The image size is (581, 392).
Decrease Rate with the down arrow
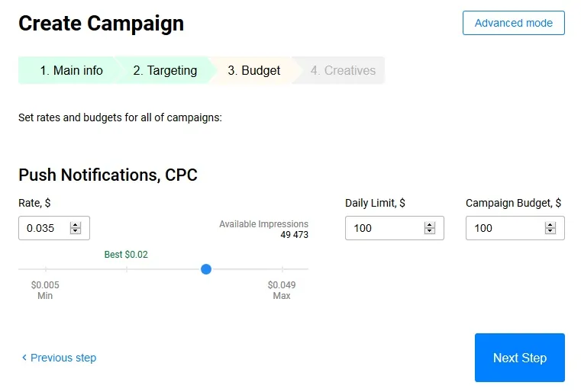75,231
